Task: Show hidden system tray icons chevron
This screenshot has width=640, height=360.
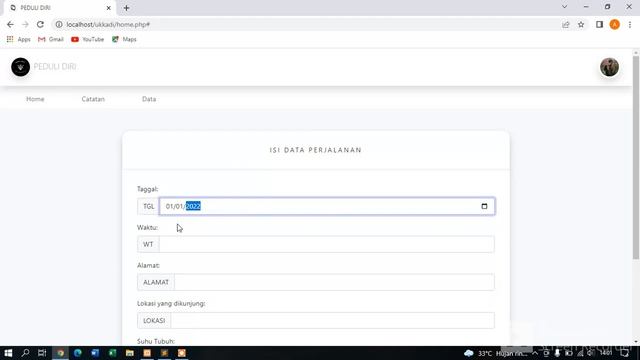Action: (535, 353)
